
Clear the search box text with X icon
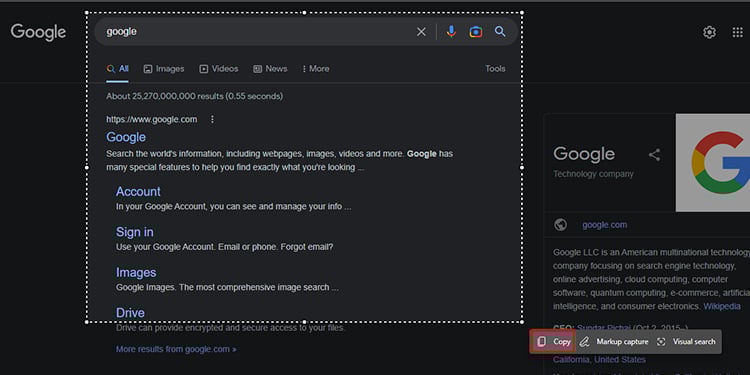421,32
